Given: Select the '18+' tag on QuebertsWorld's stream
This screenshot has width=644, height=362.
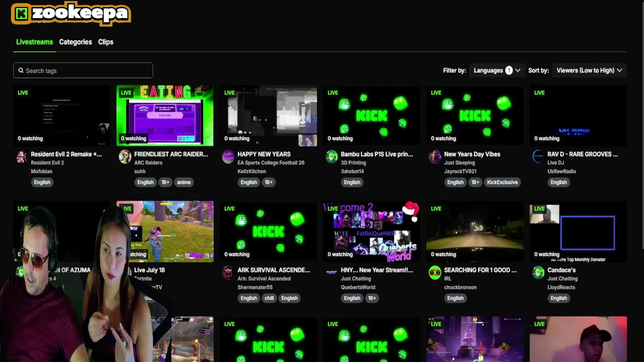Looking at the screenshot, I should 372,298.
